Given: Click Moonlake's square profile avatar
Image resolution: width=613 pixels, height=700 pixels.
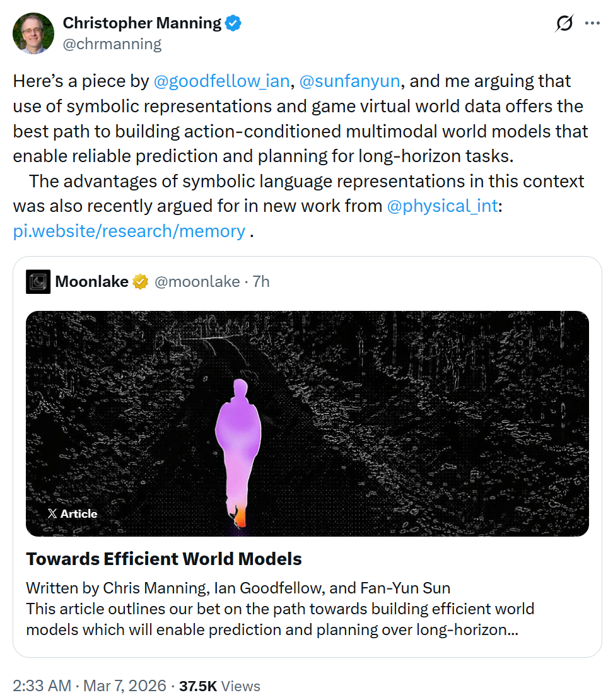Looking at the screenshot, I should (x=38, y=281).
